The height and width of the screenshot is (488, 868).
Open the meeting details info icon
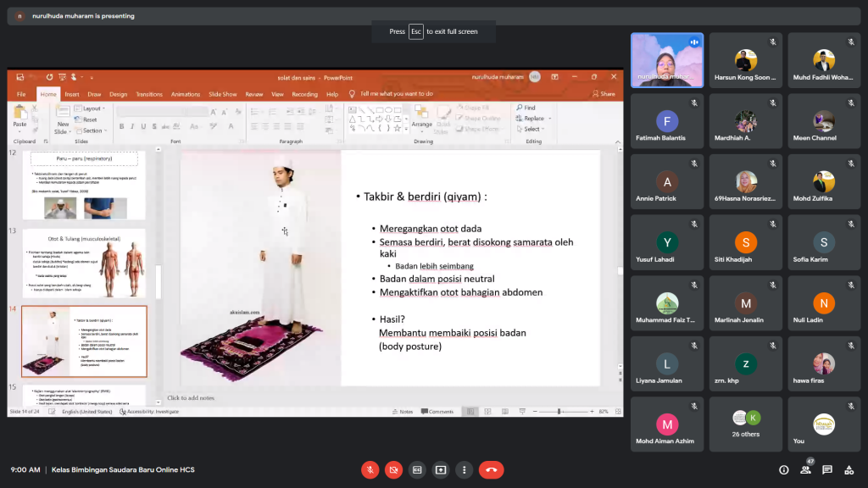[x=783, y=469]
